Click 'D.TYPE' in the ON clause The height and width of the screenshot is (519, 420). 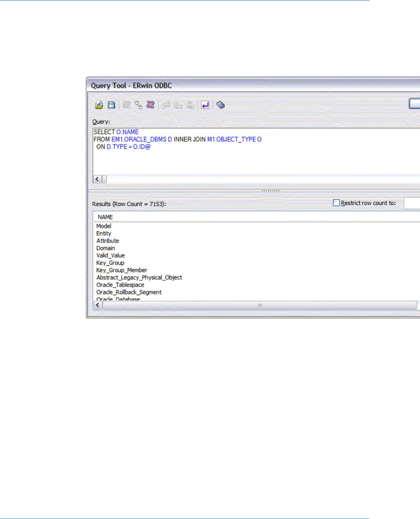(x=117, y=147)
